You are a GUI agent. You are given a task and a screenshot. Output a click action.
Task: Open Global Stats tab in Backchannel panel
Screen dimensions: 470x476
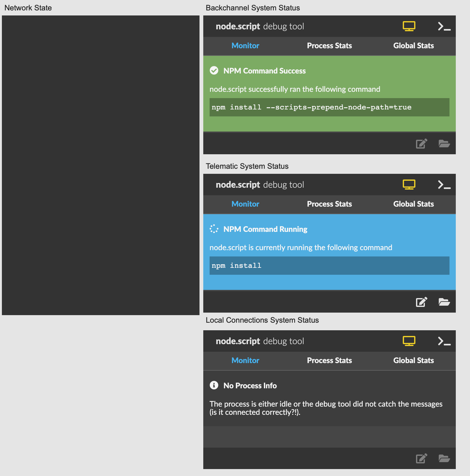point(413,46)
